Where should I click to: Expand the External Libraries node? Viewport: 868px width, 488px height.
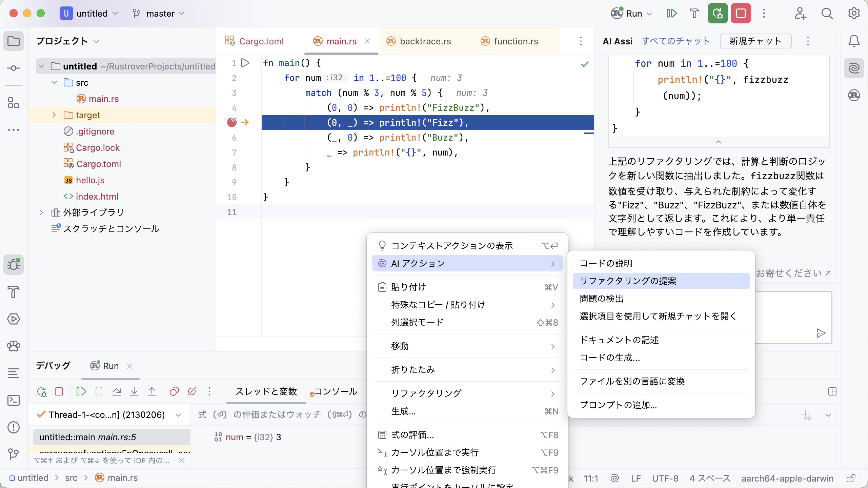pos(41,212)
